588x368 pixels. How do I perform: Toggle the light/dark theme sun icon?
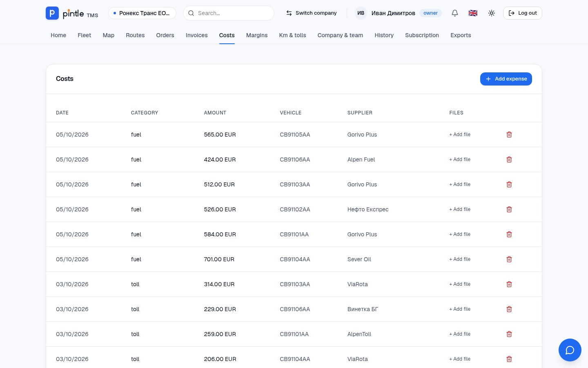pos(492,13)
